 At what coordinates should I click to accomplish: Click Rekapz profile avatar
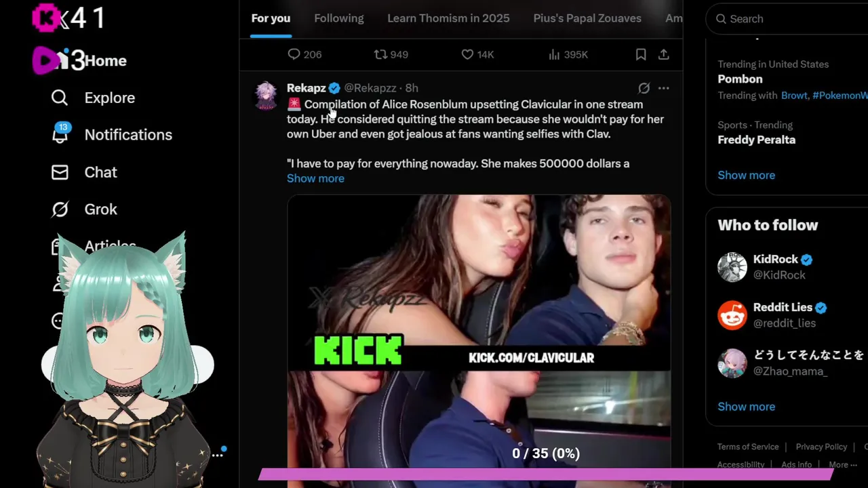(266, 96)
